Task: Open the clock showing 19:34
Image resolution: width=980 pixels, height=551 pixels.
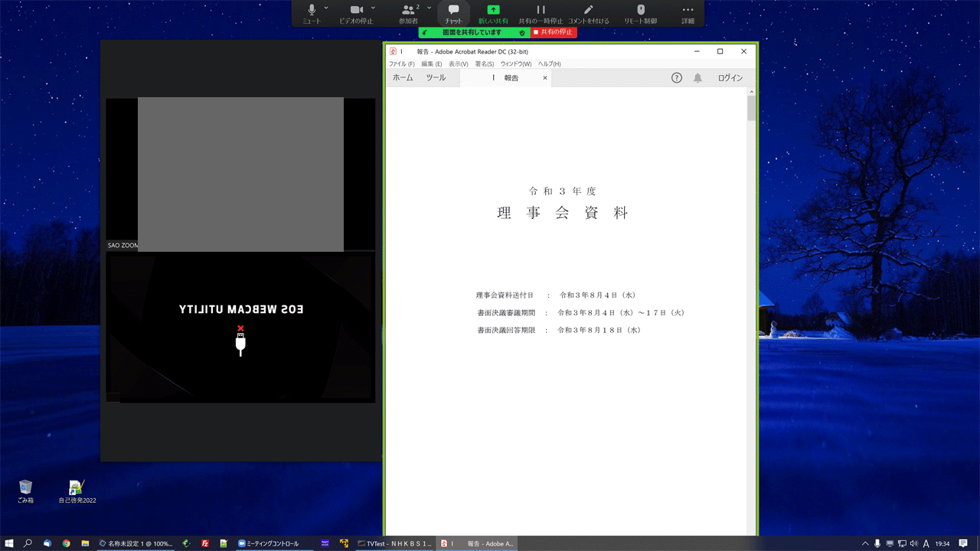Action: coord(942,543)
